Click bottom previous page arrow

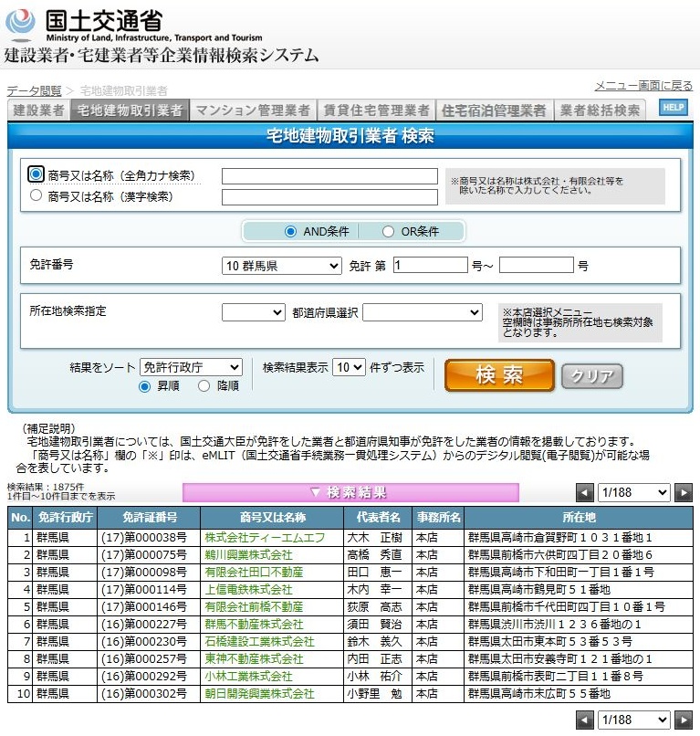(x=585, y=720)
